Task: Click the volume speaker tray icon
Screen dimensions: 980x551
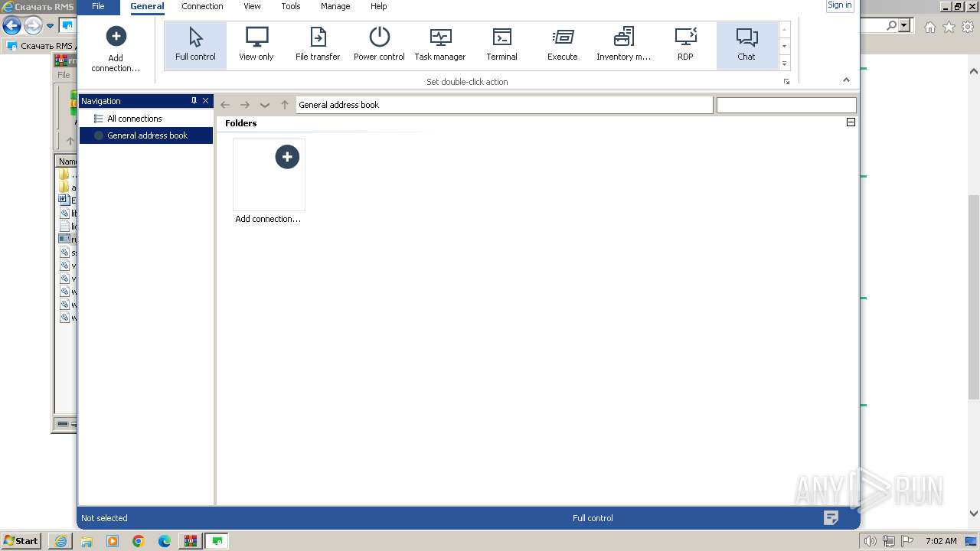Action: point(871,541)
